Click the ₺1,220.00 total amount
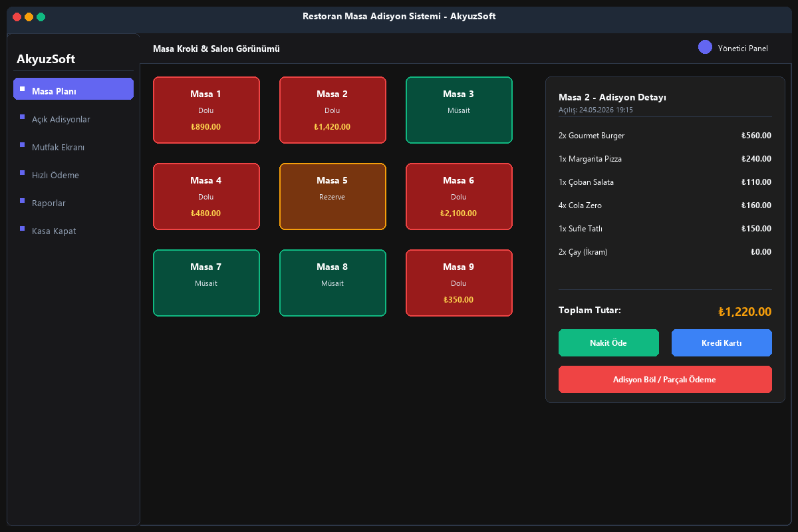This screenshot has width=798, height=532. coord(745,312)
